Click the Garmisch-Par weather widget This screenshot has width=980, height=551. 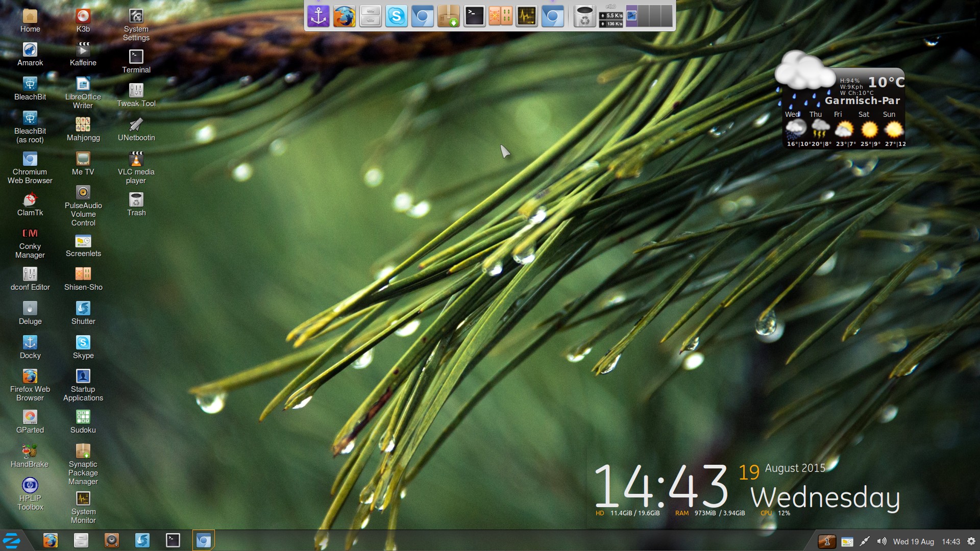(862, 101)
